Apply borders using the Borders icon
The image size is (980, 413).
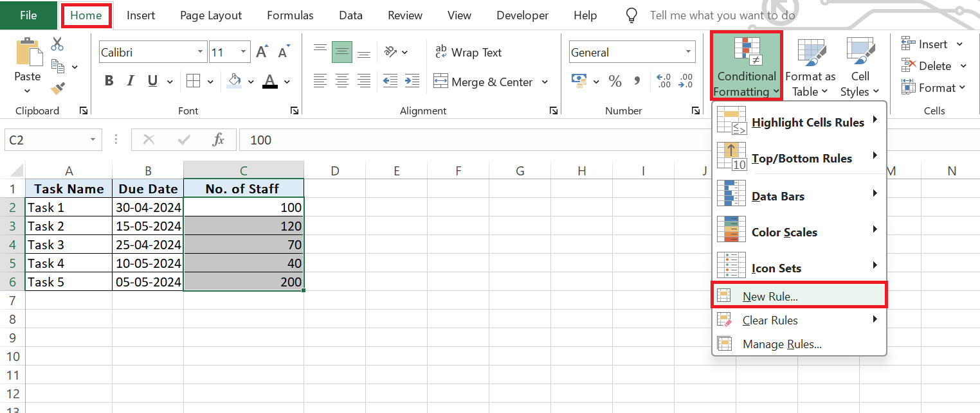(193, 81)
